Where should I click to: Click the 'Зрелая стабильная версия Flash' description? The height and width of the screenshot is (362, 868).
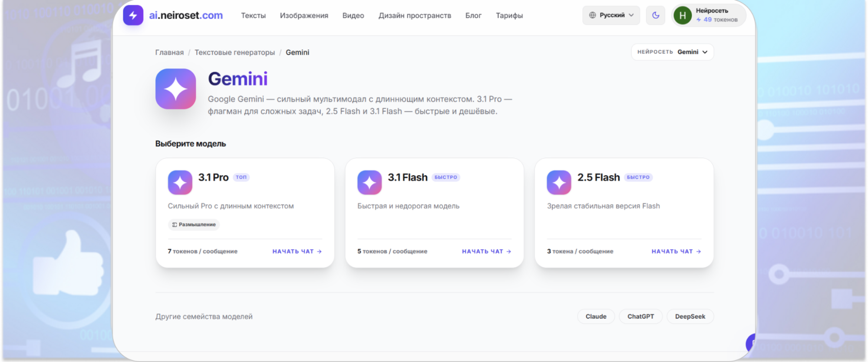pyautogui.click(x=603, y=206)
